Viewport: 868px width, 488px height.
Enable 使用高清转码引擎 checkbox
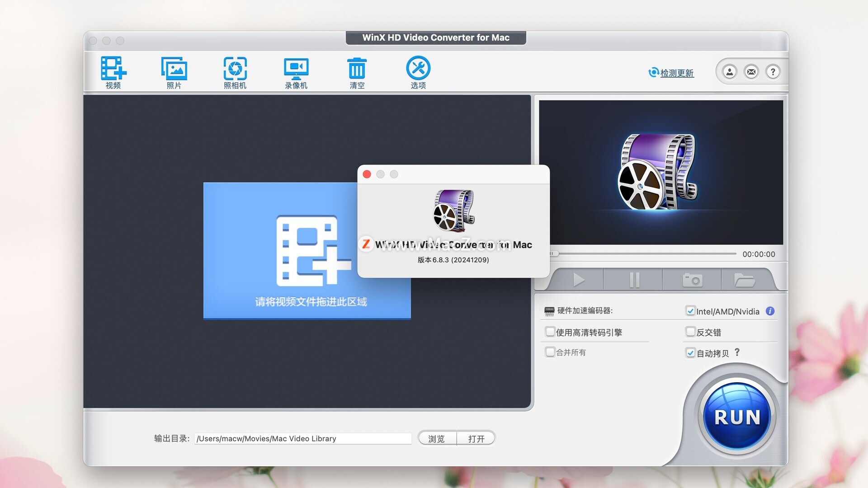(550, 332)
